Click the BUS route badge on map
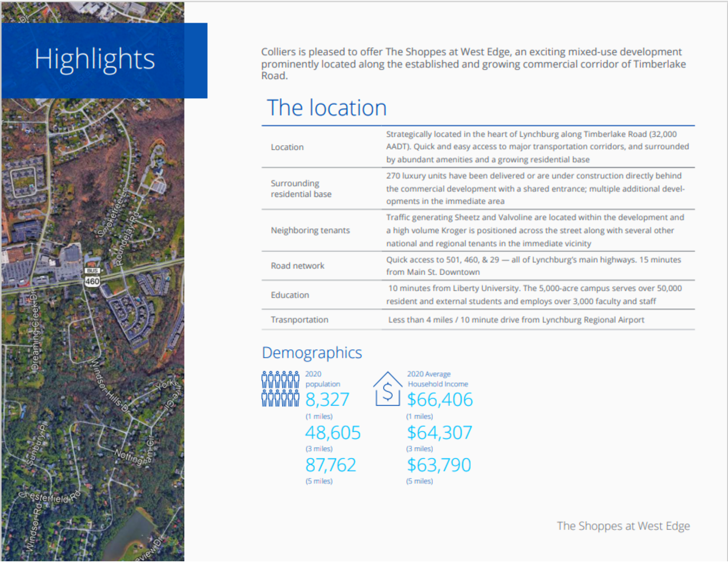Viewport: 728px width, 562px height. (92, 271)
